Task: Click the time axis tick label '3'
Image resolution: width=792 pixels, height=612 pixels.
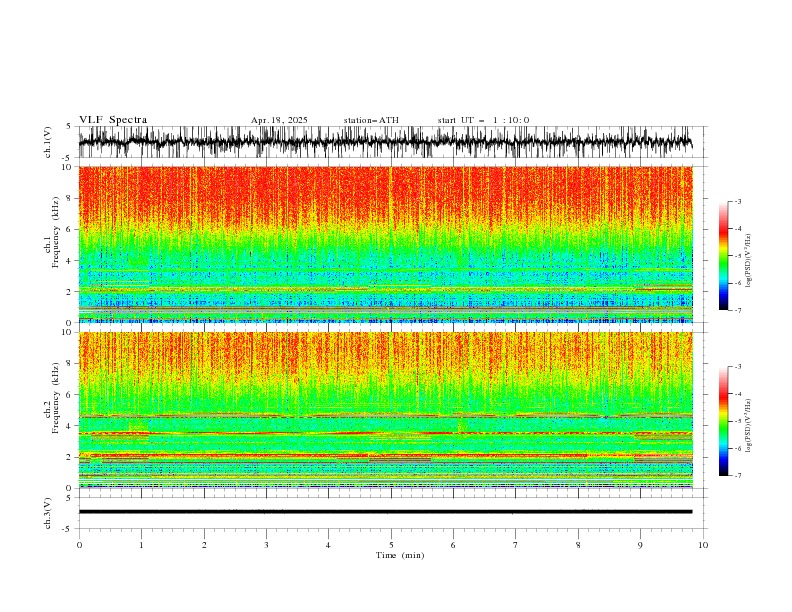Action: (266, 545)
